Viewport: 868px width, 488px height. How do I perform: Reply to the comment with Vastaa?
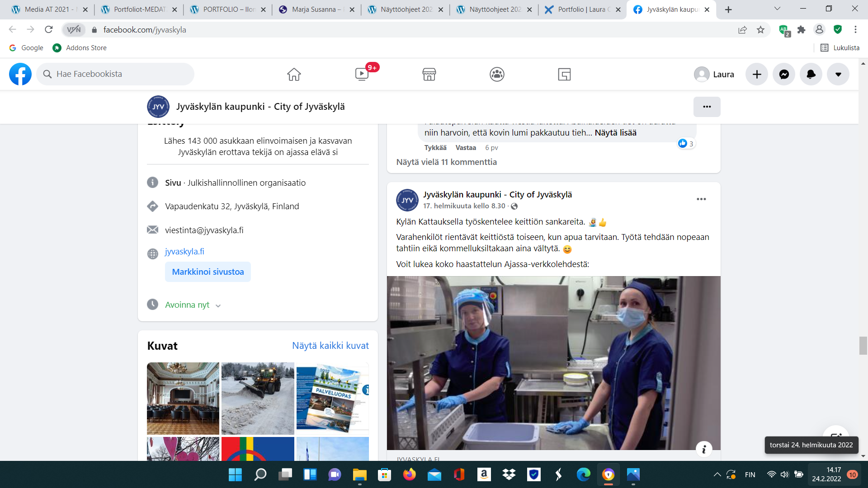click(466, 148)
